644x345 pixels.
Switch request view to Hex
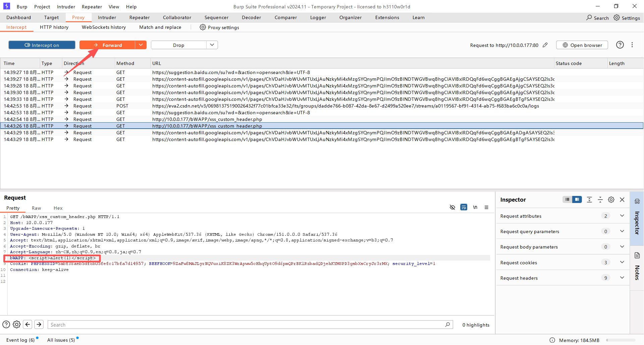[x=58, y=208]
